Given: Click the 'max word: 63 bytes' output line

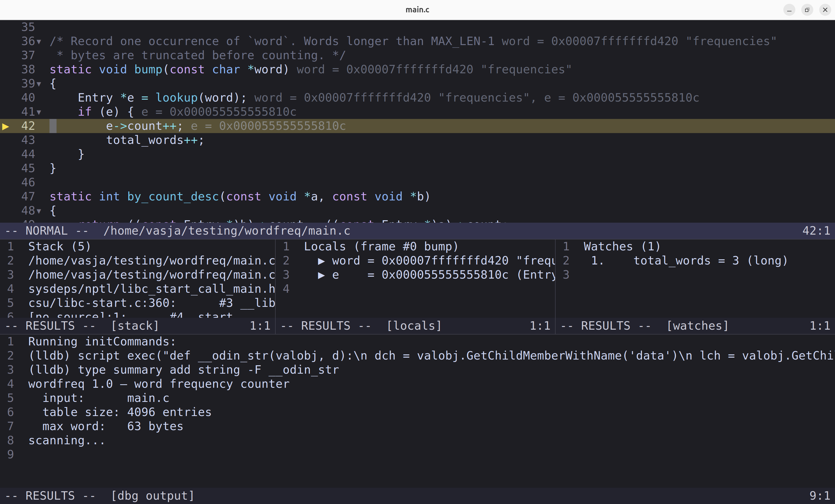Looking at the screenshot, I should click(113, 427).
